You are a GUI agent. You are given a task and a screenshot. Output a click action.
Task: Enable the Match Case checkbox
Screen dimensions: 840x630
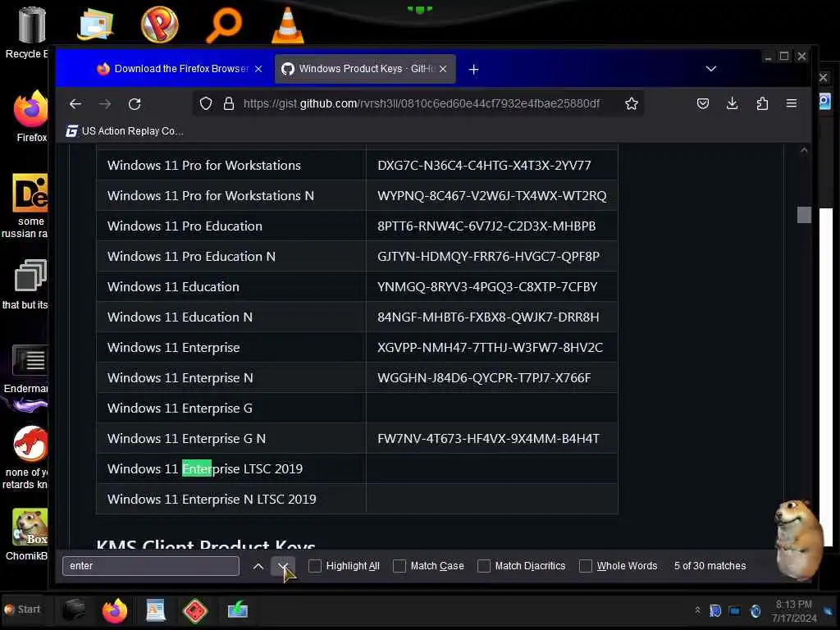click(399, 566)
